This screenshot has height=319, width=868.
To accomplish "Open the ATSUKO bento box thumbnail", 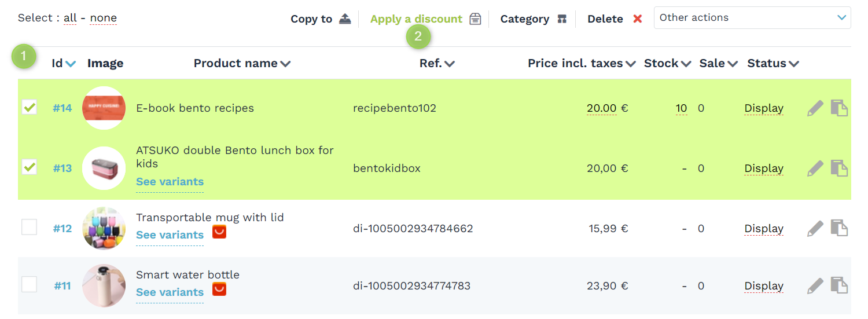I will [104, 168].
